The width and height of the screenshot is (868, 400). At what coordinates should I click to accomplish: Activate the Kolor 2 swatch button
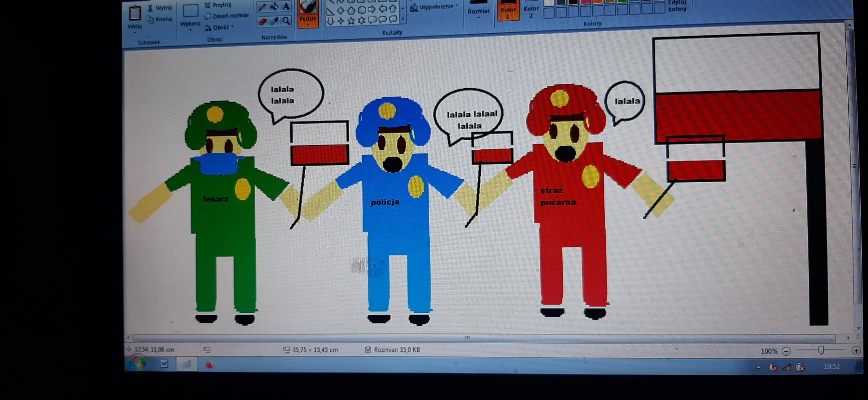(531, 10)
